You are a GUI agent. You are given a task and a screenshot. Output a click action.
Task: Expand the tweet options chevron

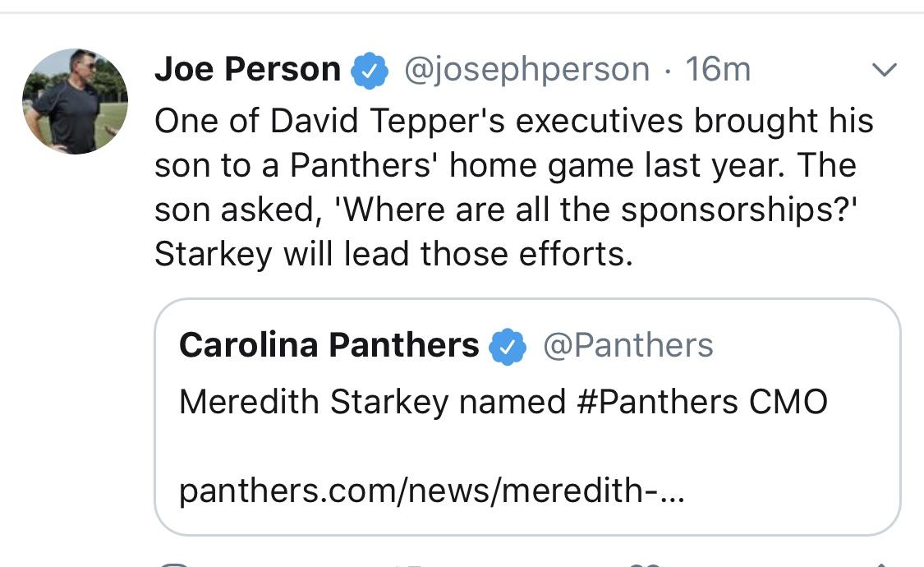pyautogui.click(x=884, y=70)
